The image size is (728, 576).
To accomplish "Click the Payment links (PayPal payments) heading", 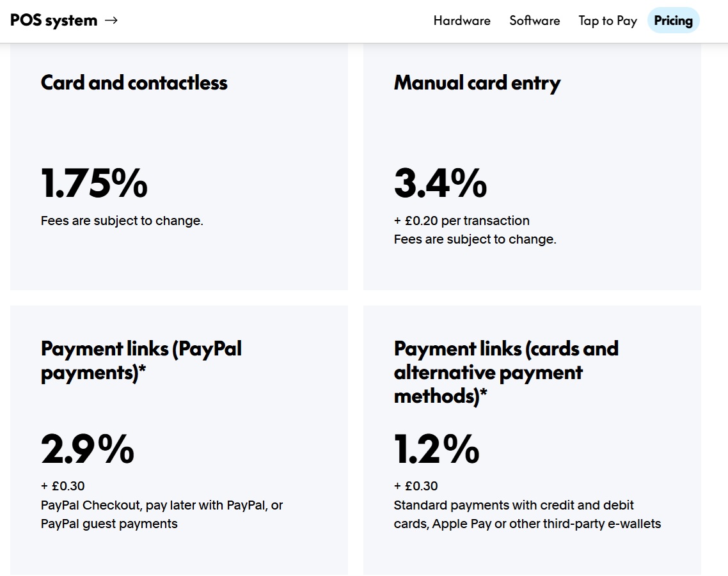I will click(141, 360).
